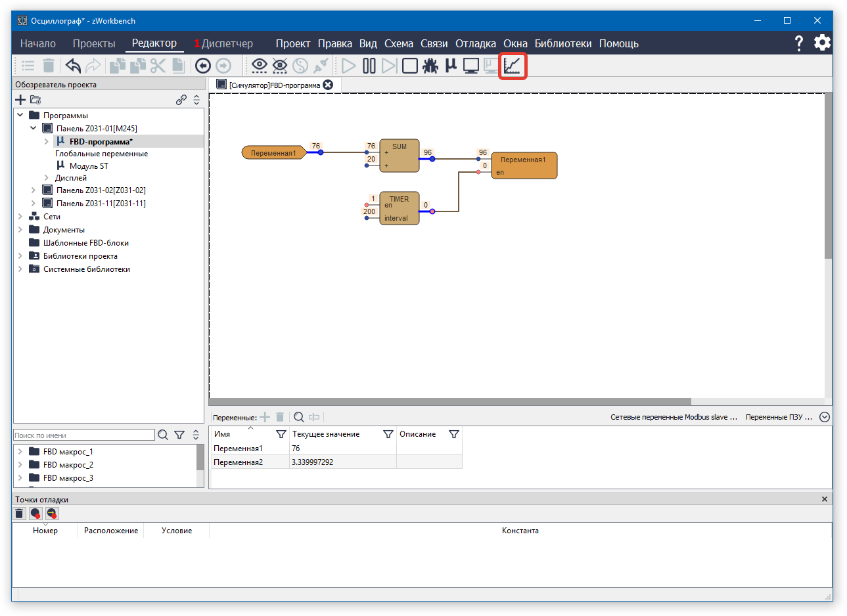Toggle the crossed-out eye hide icon

click(x=280, y=66)
